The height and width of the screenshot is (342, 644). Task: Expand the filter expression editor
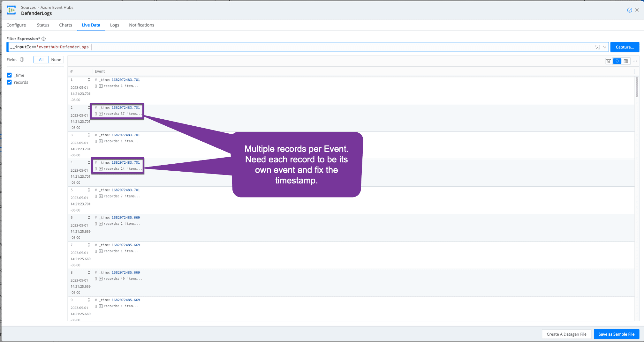[x=598, y=47]
